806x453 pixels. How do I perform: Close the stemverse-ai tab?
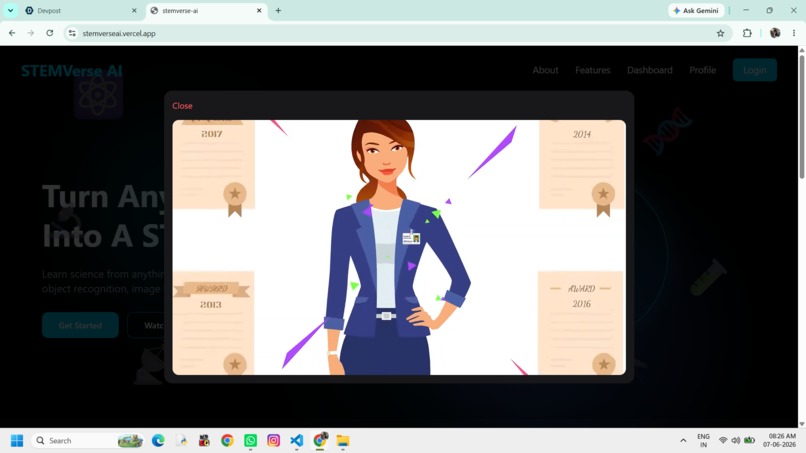[259, 10]
